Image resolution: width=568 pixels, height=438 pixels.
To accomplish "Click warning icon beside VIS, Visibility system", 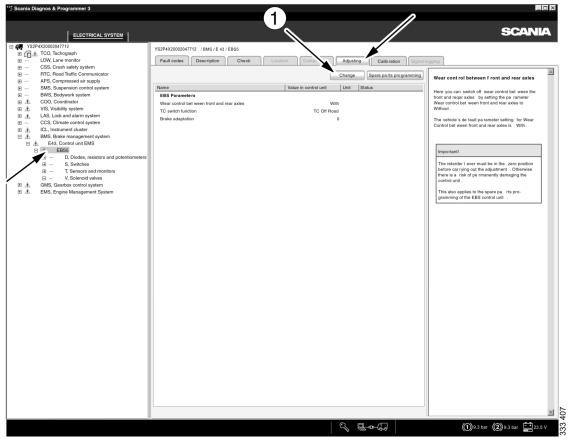I will pyautogui.click(x=28, y=109).
